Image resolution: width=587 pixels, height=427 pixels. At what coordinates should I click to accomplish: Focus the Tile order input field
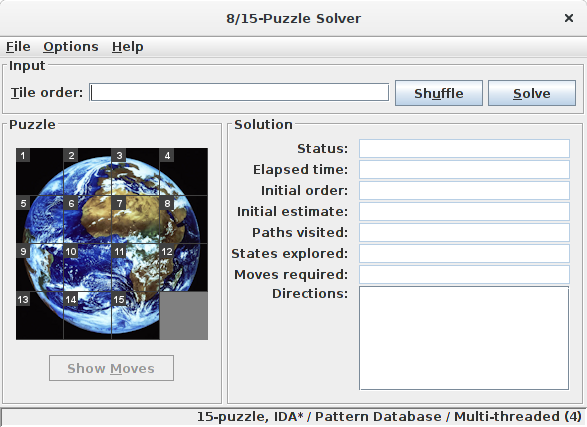pos(240,92)
